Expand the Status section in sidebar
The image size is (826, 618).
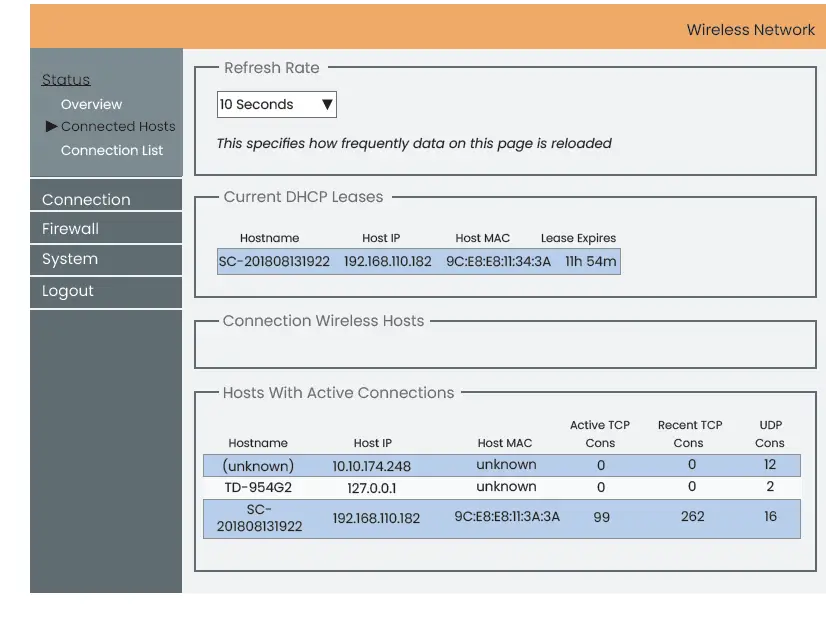[66, 80]
